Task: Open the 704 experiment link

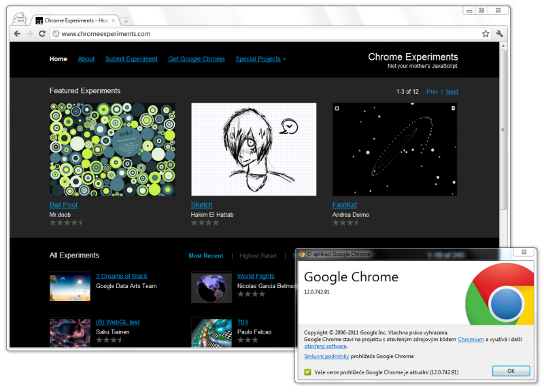Action: coord(243,322)
